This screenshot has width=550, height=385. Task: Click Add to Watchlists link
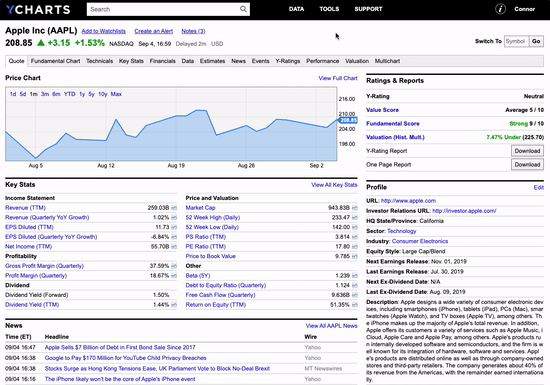pyautogui.click(x=103, y=31)
